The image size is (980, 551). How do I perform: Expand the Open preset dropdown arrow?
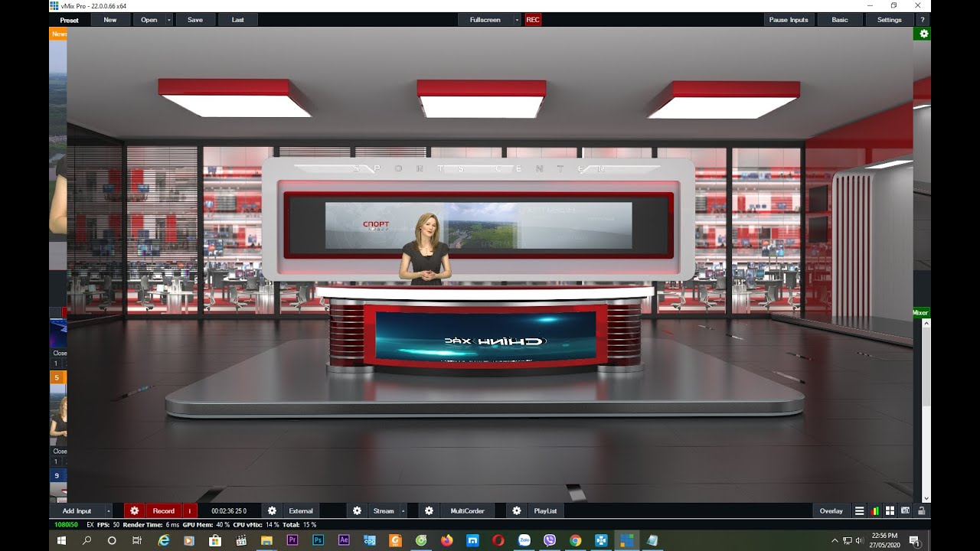pyautogui.click(x=168, y=20)
